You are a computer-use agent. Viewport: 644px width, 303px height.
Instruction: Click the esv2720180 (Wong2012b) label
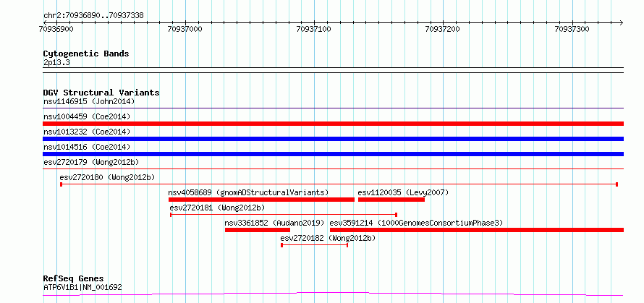point(107,177)
